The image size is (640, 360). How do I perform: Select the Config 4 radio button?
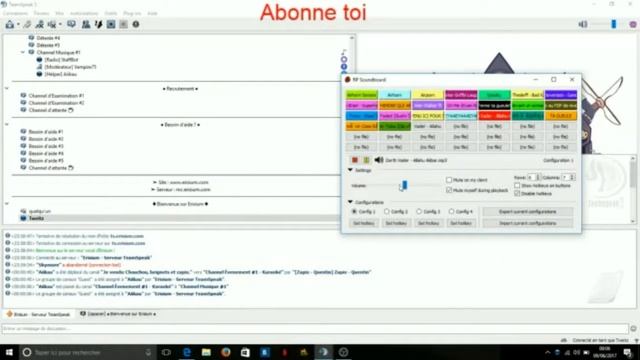coord(451,212)
